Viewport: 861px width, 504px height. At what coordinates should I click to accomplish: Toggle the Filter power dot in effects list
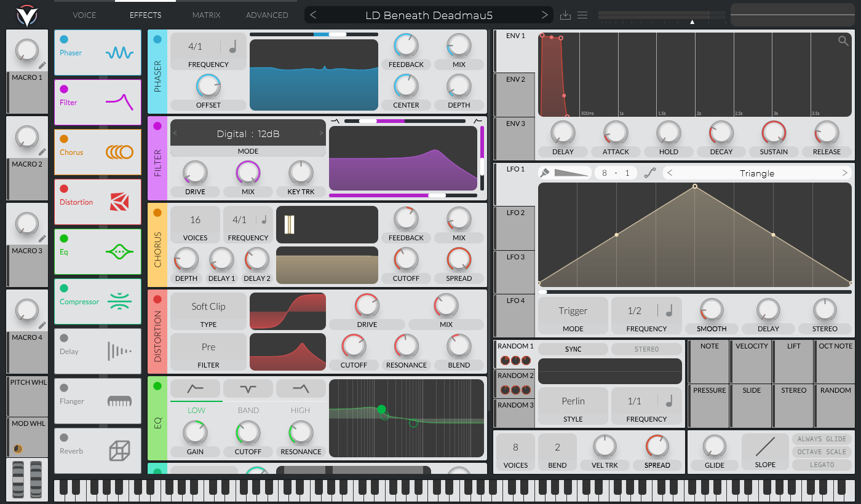pos(64,89)
